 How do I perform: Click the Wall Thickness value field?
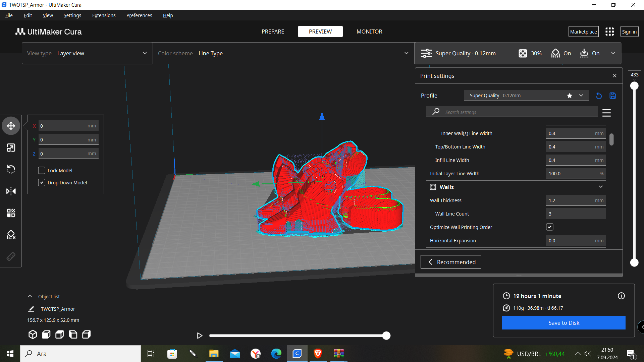(x=576, y=200)
